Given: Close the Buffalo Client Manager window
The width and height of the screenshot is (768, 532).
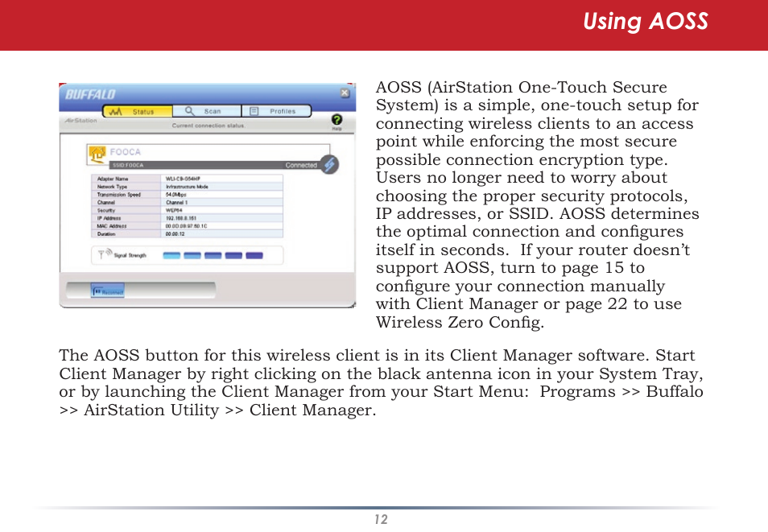Looking at the screenshot, I should click(345, 93).
